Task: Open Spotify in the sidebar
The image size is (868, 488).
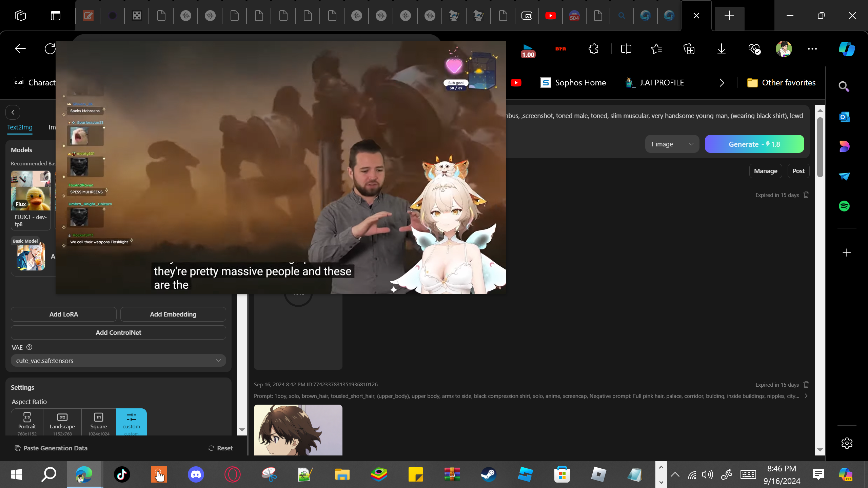Action: pos(844,206)
